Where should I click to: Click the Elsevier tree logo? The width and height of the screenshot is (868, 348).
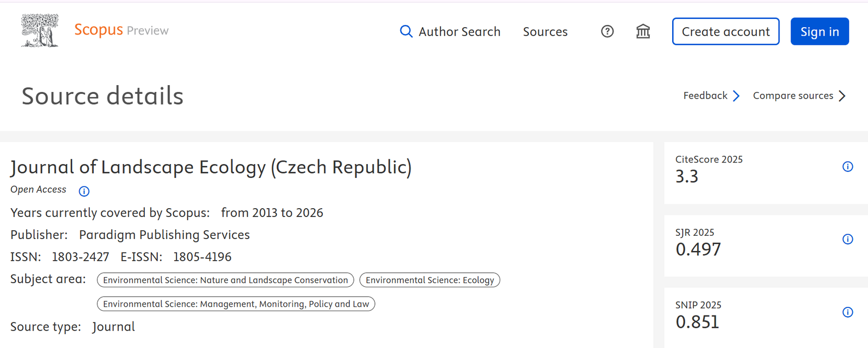coord(40,30)
